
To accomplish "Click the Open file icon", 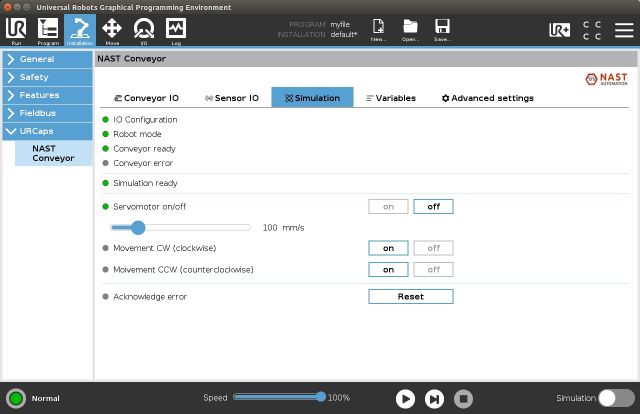I will pyautogui.click(x=410, y=30).
